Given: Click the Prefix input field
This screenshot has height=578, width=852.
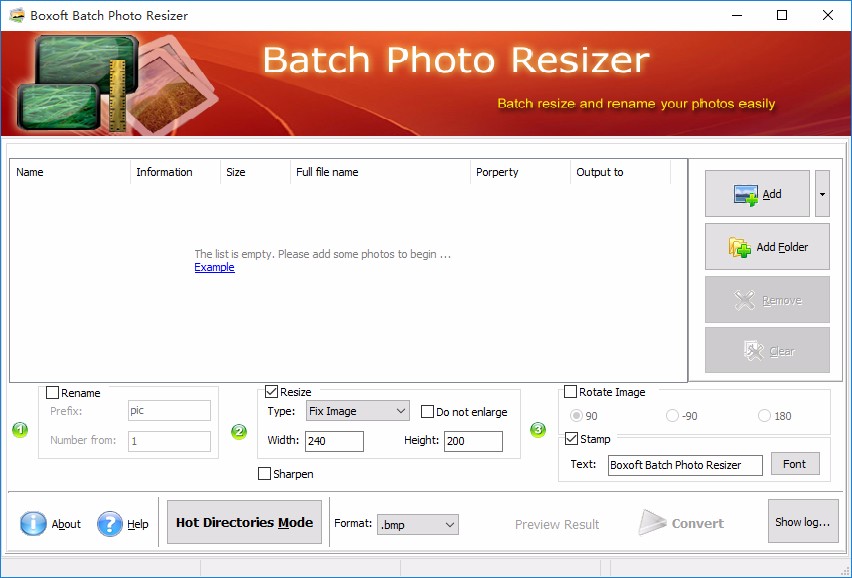Looking at the screenshot, I should (169, 410).
